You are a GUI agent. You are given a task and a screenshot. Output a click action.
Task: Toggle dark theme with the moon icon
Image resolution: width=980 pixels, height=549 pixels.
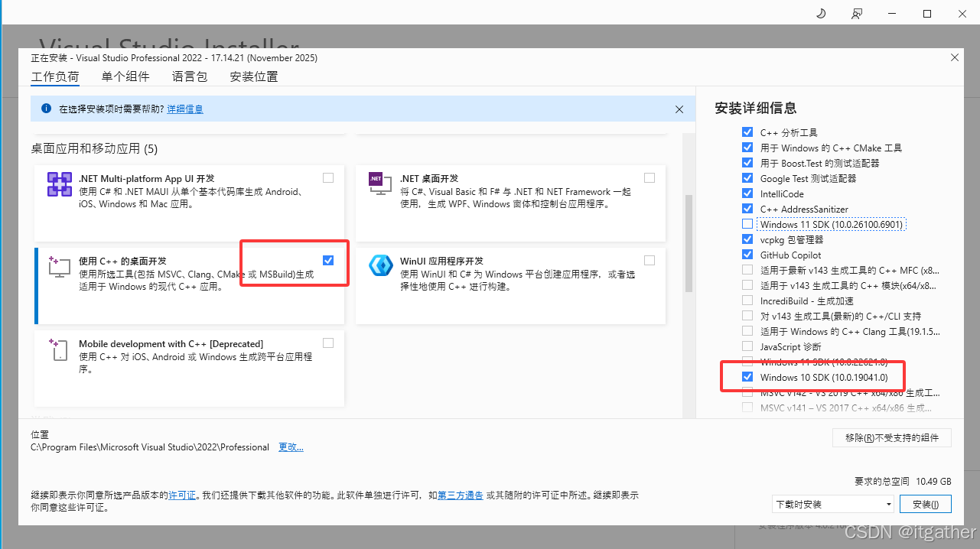click(820, 13)
